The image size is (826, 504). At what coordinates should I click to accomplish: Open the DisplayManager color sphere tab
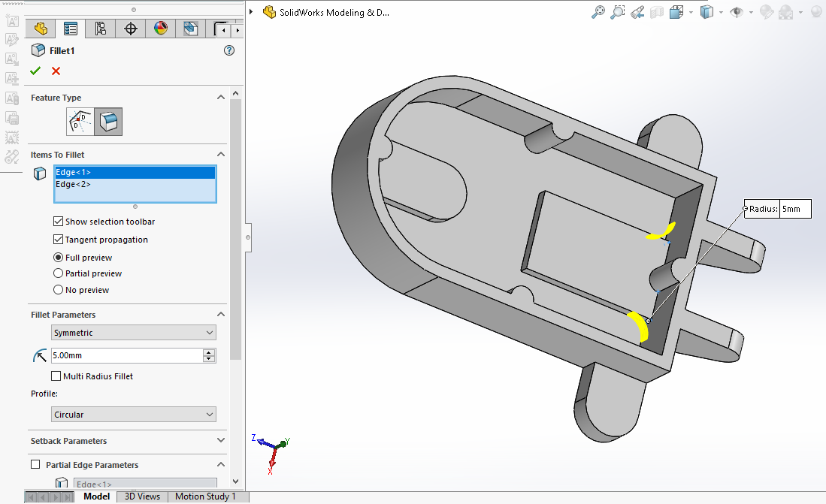[160, 29]
